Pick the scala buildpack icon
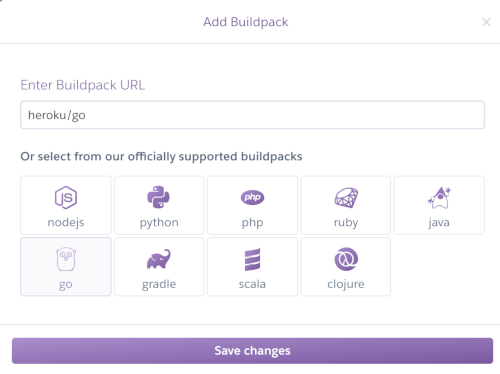 [x=252, y=259]
